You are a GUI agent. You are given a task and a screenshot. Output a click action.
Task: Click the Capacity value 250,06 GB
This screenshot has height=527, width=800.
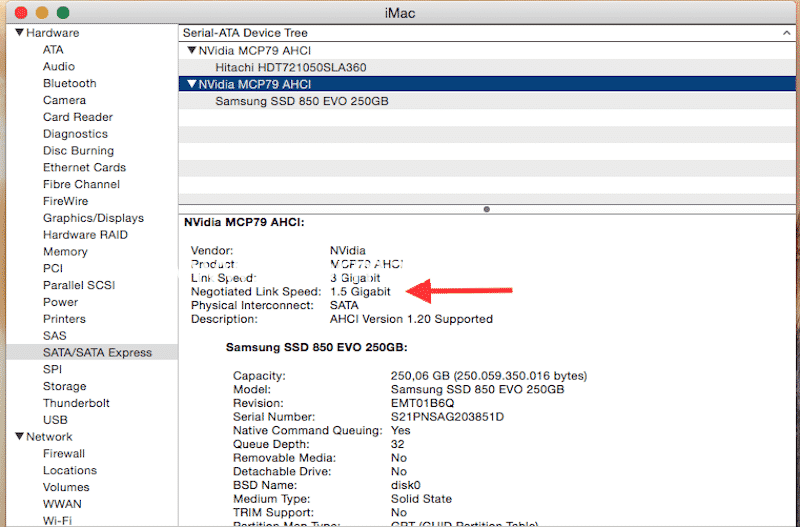pyautogui.click(x=489, y=376)
